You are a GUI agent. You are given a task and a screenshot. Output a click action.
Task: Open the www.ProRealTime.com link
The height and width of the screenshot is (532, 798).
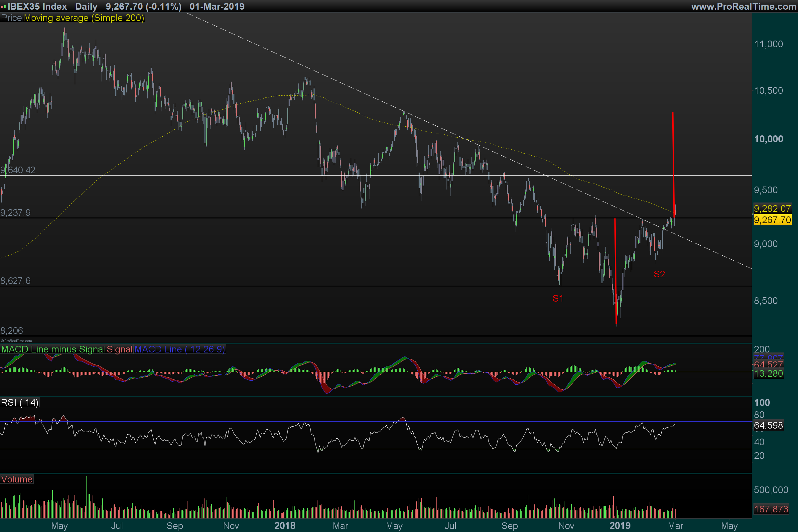(743, 6)
